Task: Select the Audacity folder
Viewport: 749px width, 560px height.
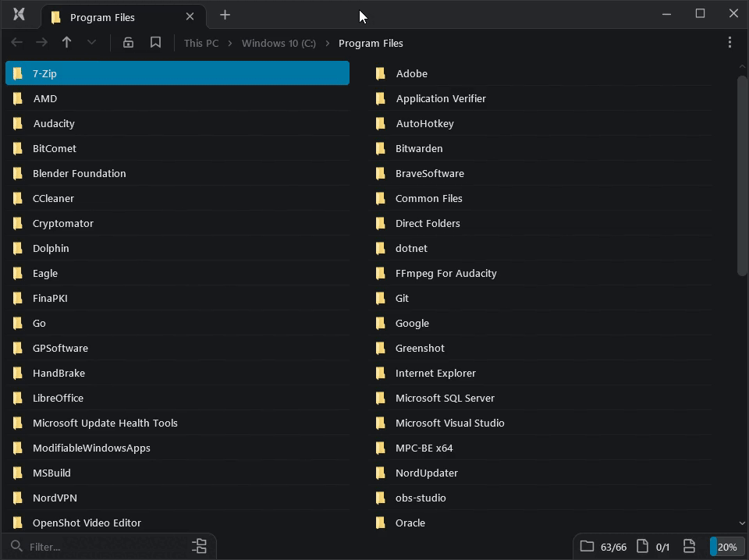Action: (177, 123)
